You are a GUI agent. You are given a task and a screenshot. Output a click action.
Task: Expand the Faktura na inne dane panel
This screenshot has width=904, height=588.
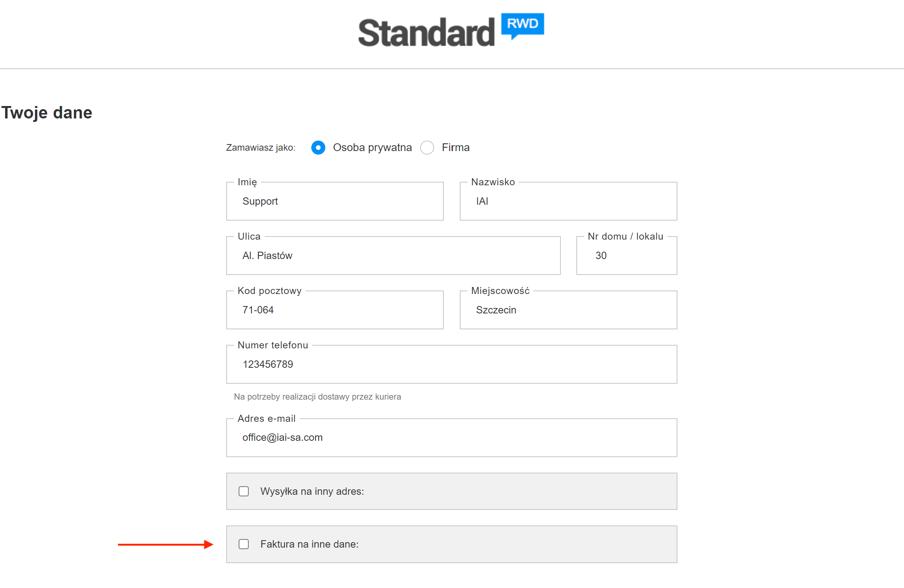click(x=452, y=544)
